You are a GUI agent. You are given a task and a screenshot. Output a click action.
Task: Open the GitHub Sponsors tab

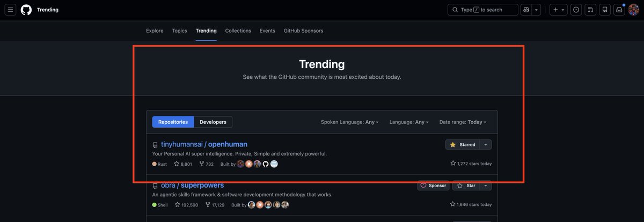[304, 31]
